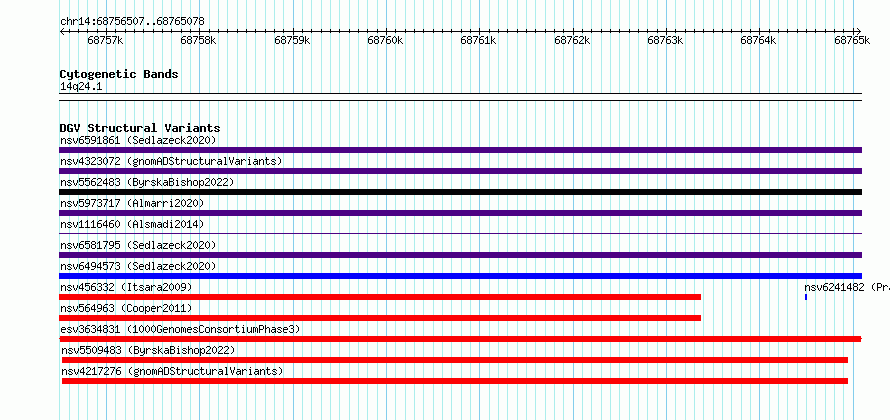890x420 pixels.
Task: Click the Cytogenetic Bands track title
Action: click(x=119, y=74)
